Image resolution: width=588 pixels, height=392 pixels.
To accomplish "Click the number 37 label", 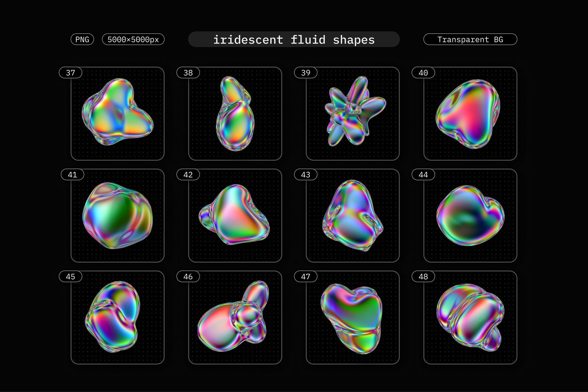I will [71, 73].
